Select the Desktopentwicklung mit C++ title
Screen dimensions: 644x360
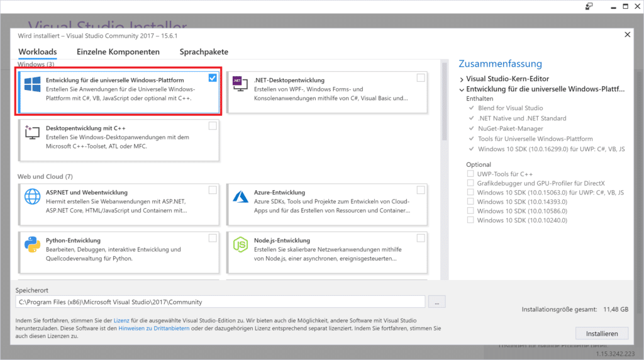click(86, 128)
